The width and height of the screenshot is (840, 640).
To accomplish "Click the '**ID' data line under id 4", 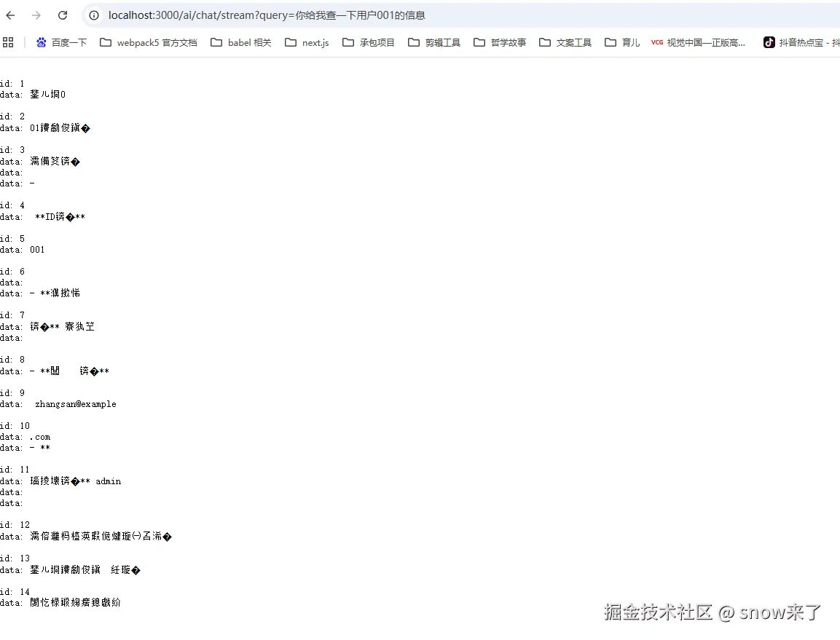I will coord(43,217).
